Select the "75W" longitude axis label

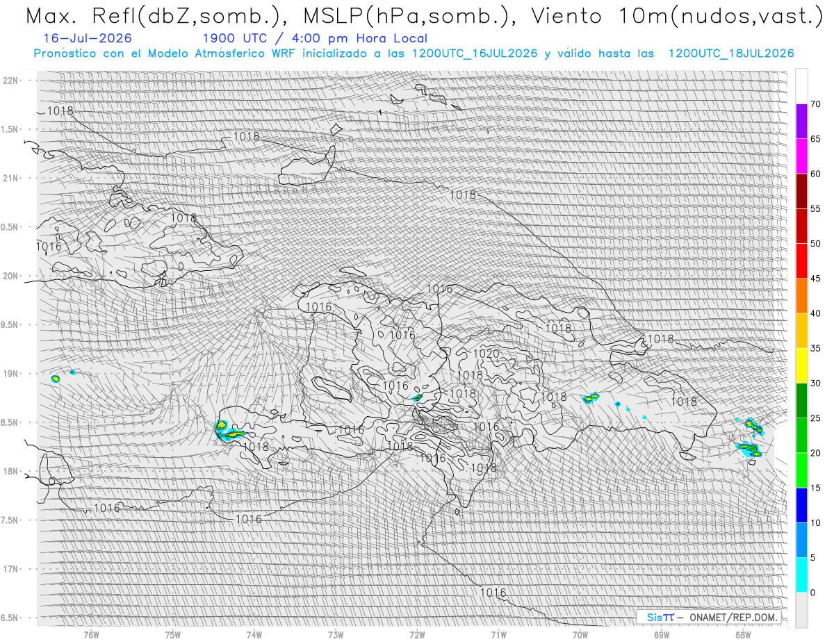point(173,634)
